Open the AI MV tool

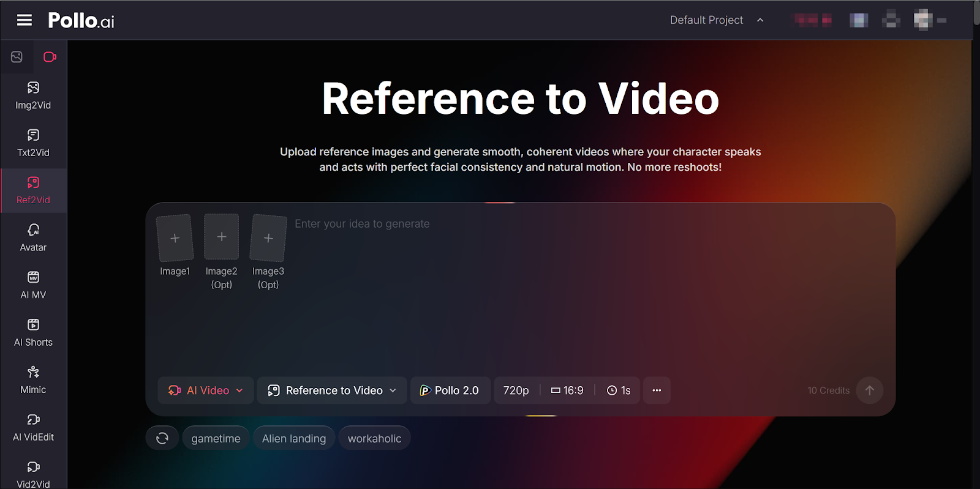[x=33, y=285]
